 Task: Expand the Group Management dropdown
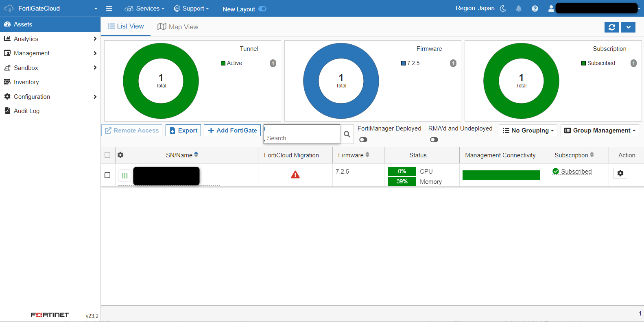click(600, 131)
